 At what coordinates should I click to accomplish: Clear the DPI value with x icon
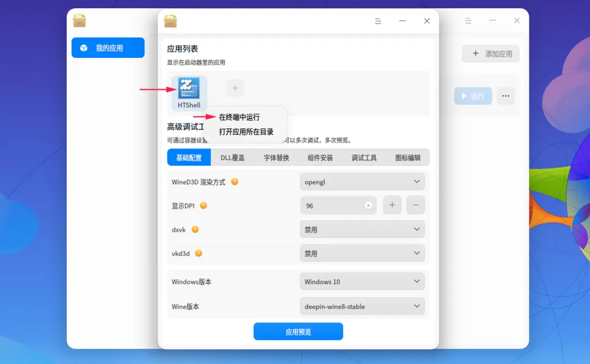pos(368,205)
